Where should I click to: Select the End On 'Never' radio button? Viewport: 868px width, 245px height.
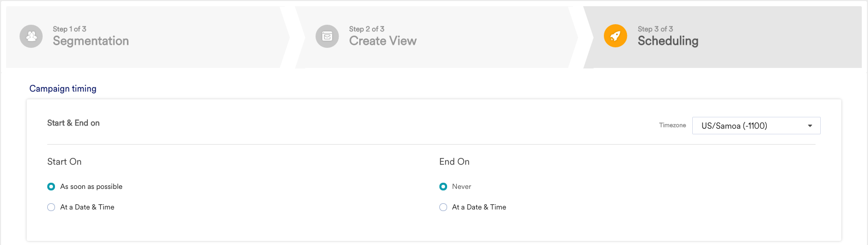tap(443, 186)
